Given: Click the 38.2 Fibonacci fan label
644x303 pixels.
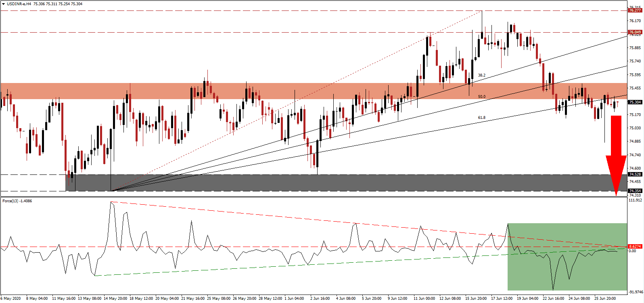Looking at the screenshot, I should coord(481,75).
